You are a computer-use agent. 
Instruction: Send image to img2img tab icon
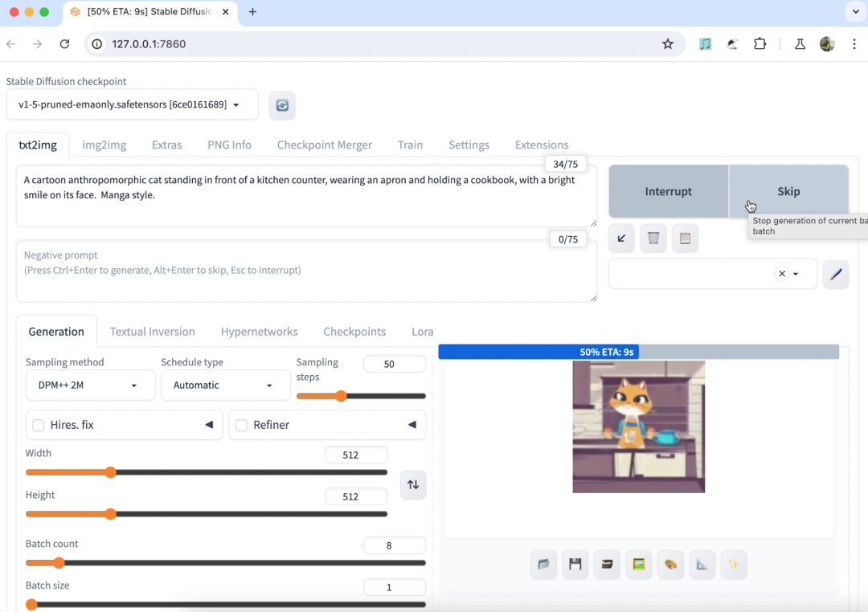(639, 565)
